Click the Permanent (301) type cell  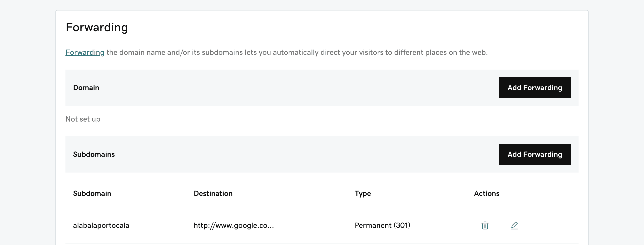(382, 225)
